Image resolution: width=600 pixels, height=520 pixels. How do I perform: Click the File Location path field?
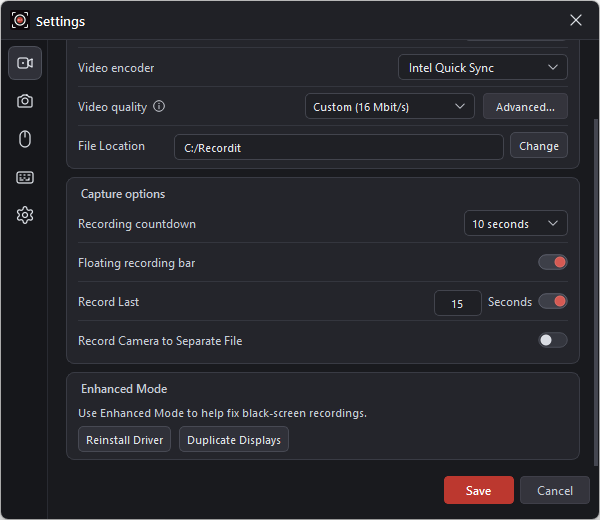339,147
